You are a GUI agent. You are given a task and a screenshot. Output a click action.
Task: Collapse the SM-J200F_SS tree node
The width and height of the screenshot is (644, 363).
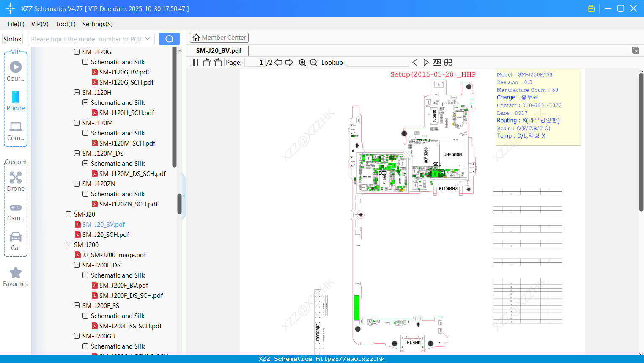tap(77, 305)
